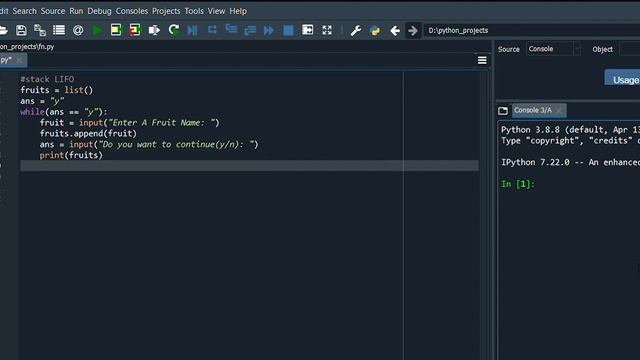Open the View menu

click(216, 11)
